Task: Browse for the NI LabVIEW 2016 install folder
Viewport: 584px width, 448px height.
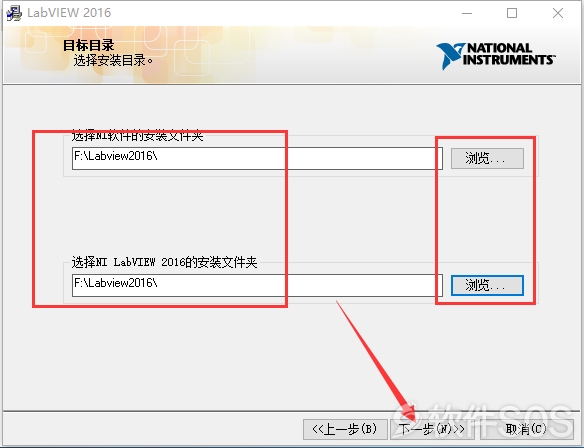Action: pyautogui.click(x=487, y=286)
